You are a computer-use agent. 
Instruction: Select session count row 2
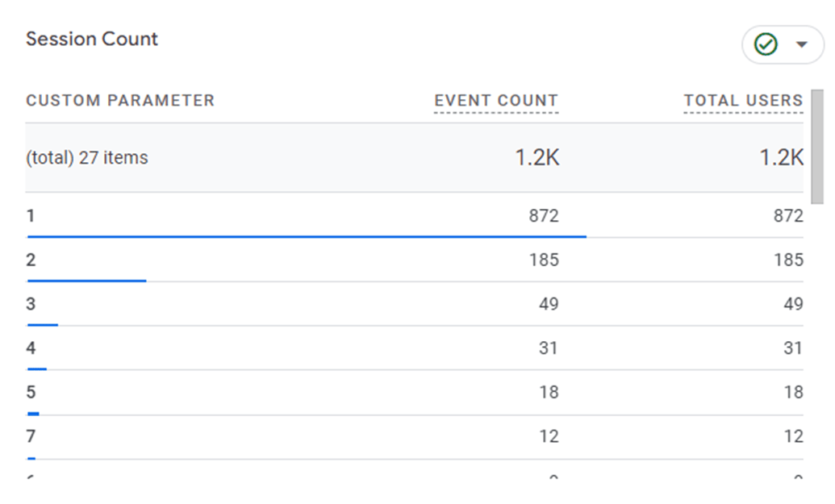point(31,260)
